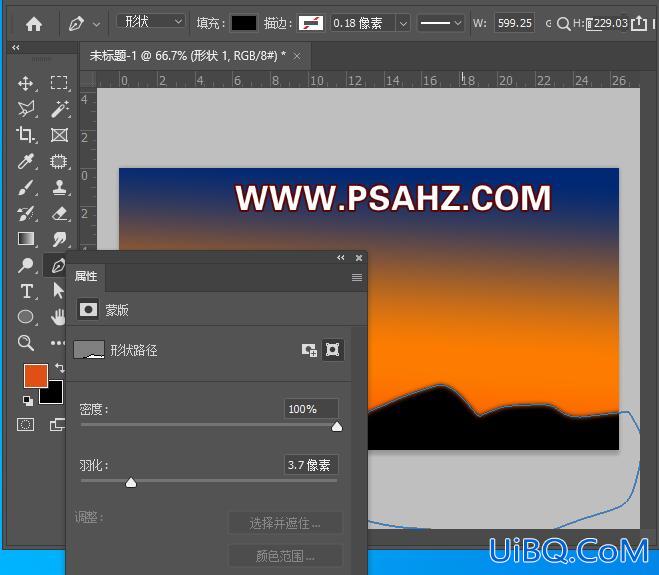Click the add pixel mask button
659x575 pixels.
309,350
